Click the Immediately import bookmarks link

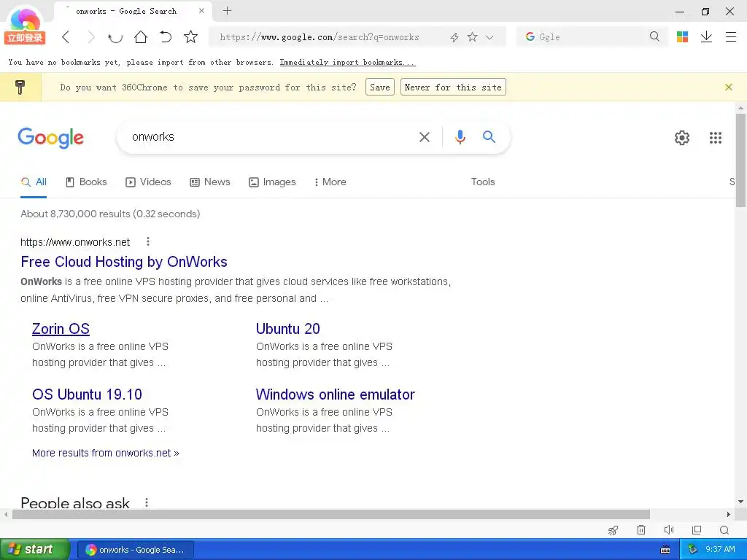coord(347,63)
